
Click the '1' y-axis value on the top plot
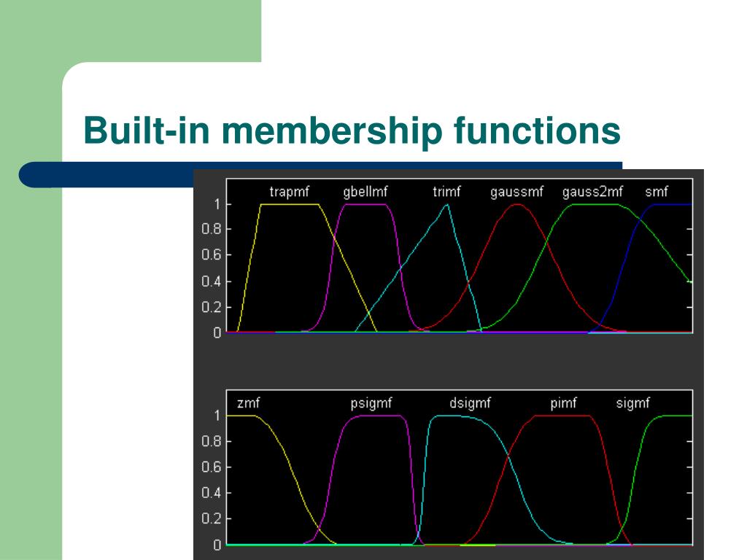(217, 205)
